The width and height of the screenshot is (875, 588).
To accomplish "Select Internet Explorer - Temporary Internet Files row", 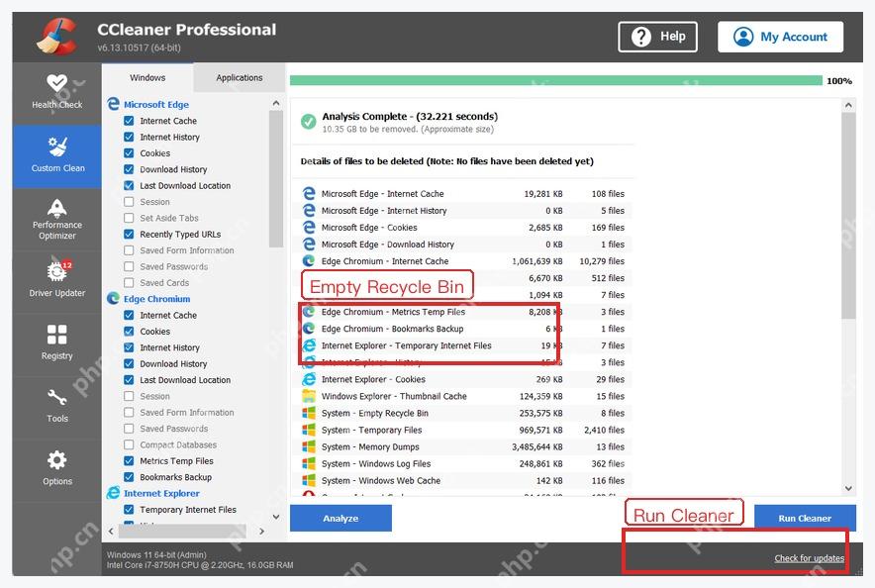I will (463, 345).
